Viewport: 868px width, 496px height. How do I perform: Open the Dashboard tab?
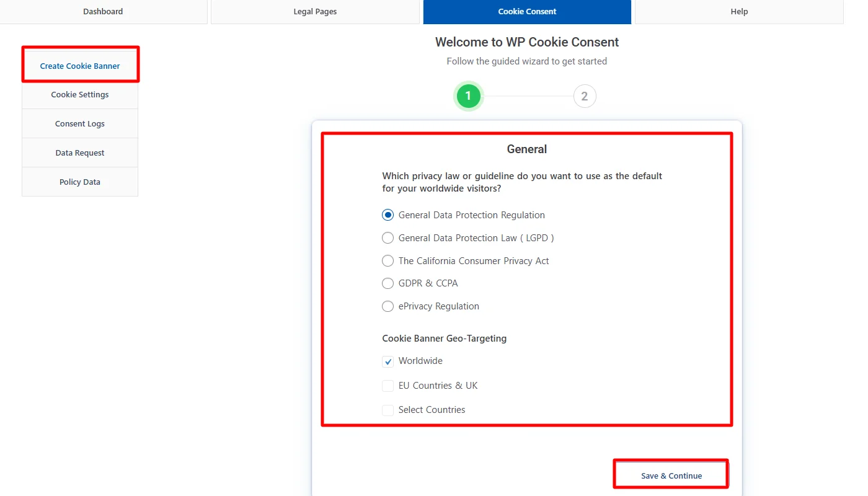click(103, 12)
